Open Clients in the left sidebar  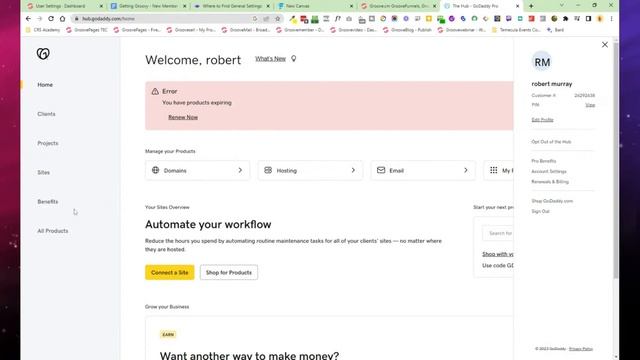46,114
